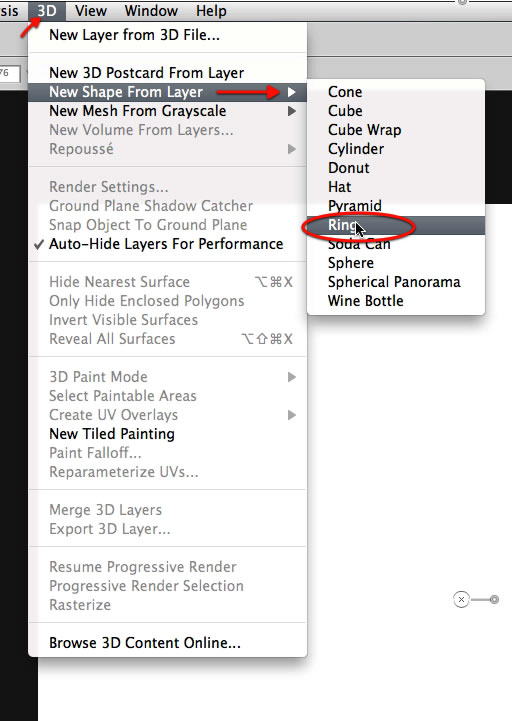The height and width of the screenshot is (721, 512).
Task: Click New Layer from 3D File
Action: (167, 35)
